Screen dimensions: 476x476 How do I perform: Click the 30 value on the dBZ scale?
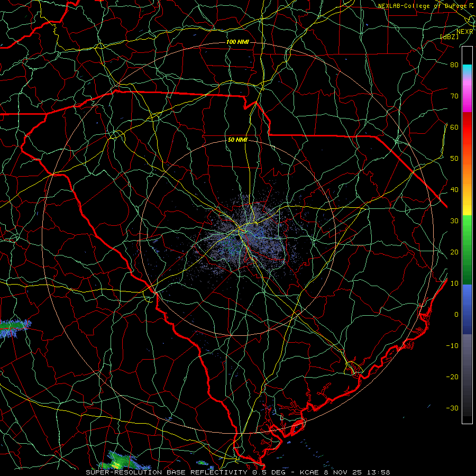[454, 221]
